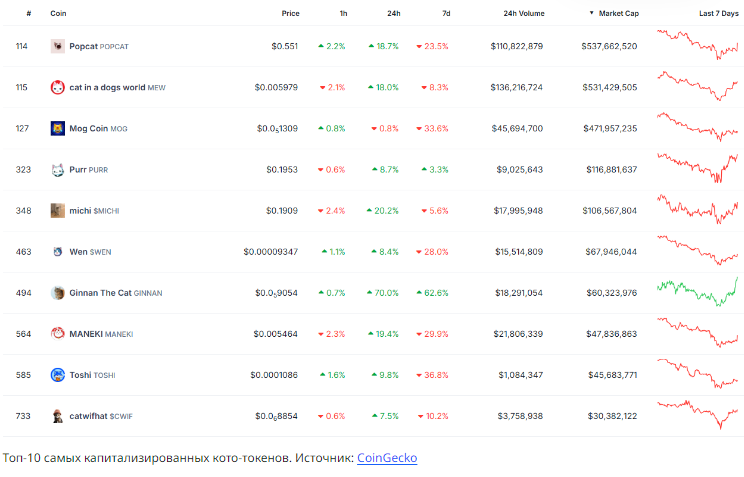Click Wen price $0.00009347
The image size is (744, 477).
pyautogui.click(x=270, y=252)
